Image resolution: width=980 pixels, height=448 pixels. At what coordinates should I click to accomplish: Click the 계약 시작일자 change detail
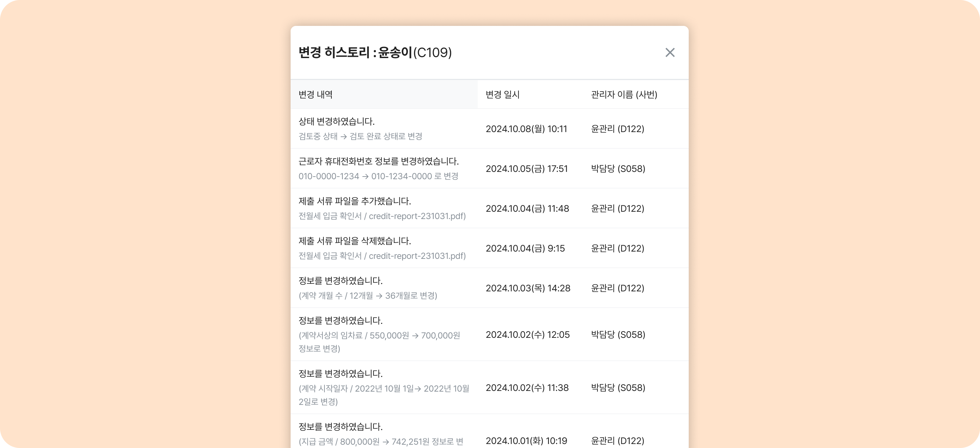click(x=384, y=389)
